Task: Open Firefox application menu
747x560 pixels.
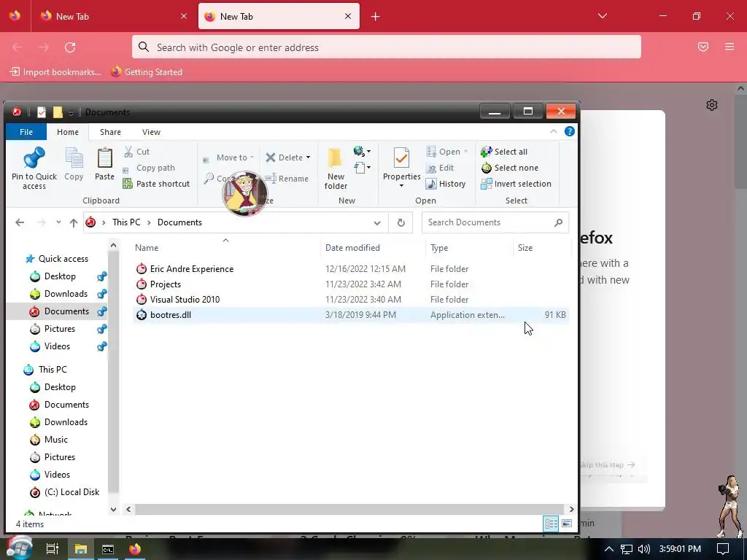Action: click(729, 47)
